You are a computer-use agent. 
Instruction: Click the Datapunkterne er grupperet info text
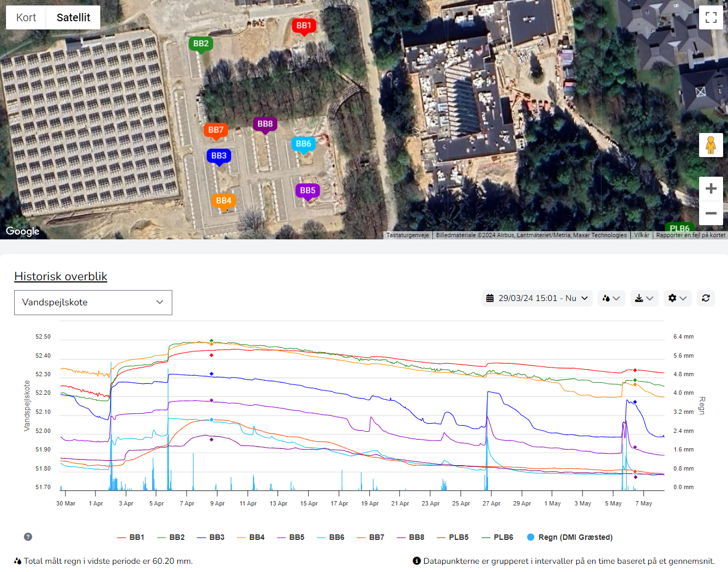tap(569, 561)
